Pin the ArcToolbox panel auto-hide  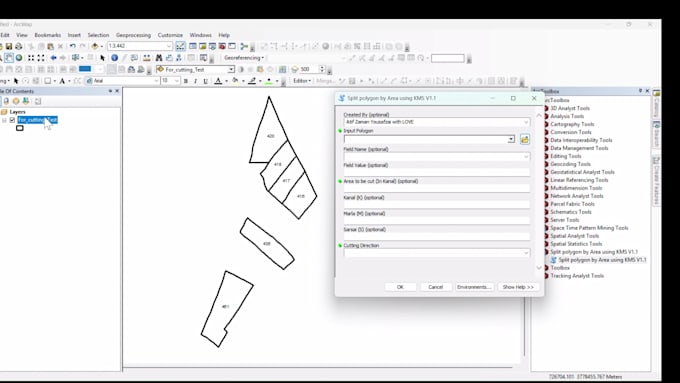(x=640, y=91)
